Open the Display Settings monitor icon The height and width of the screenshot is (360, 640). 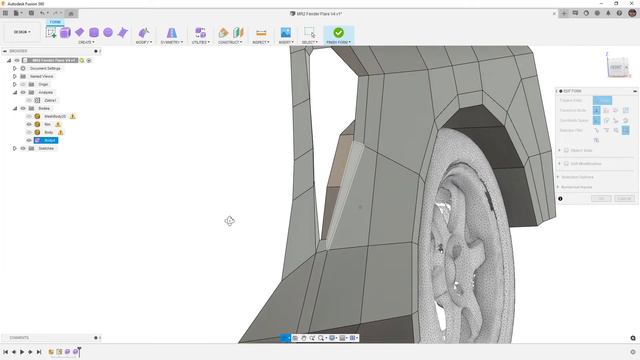coord(332,338)
